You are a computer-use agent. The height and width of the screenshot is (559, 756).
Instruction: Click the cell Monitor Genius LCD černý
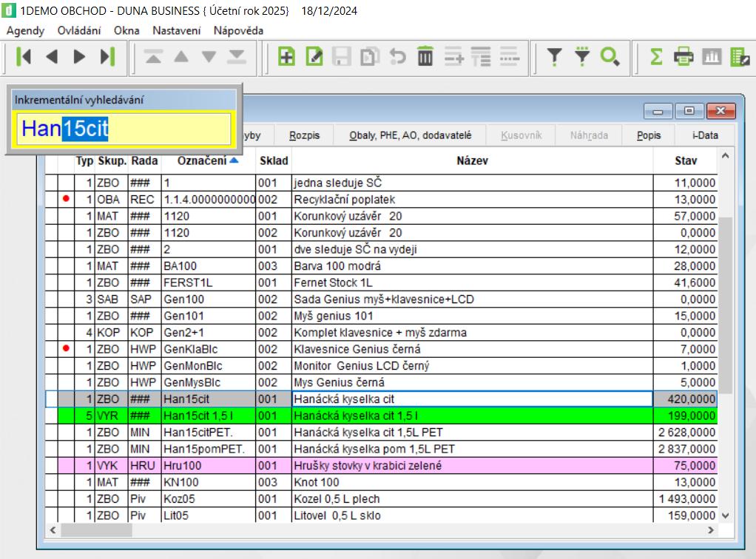pos(472,366)
